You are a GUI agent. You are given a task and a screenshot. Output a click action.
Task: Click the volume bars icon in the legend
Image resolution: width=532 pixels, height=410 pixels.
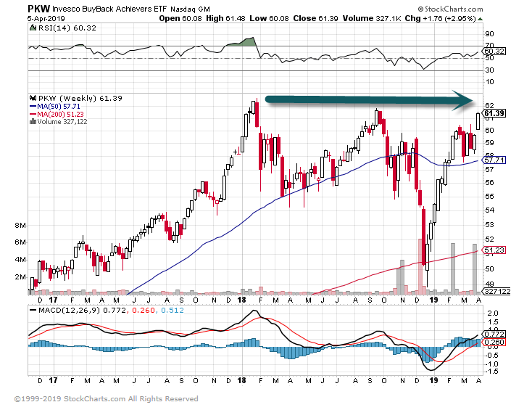33,122
